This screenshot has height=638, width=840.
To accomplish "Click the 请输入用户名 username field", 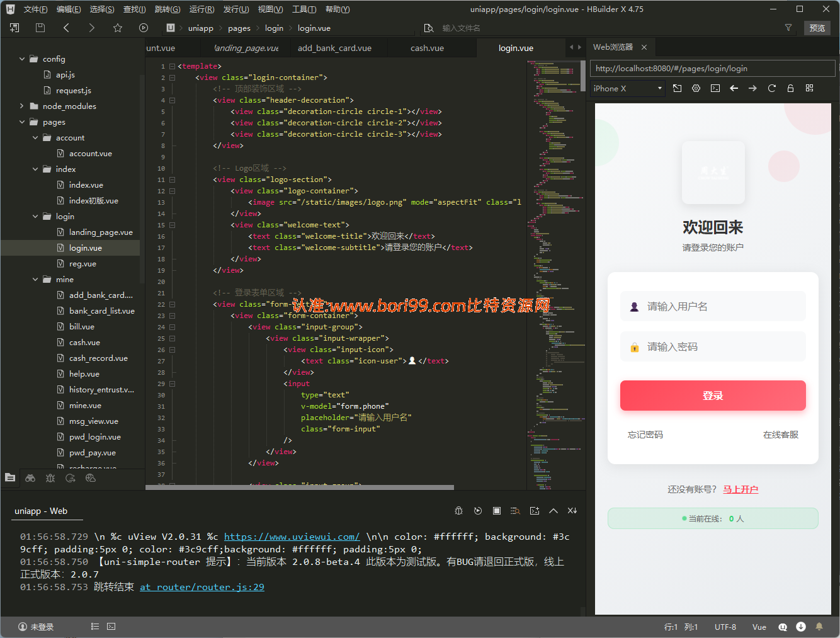I will tap(713, 307).
